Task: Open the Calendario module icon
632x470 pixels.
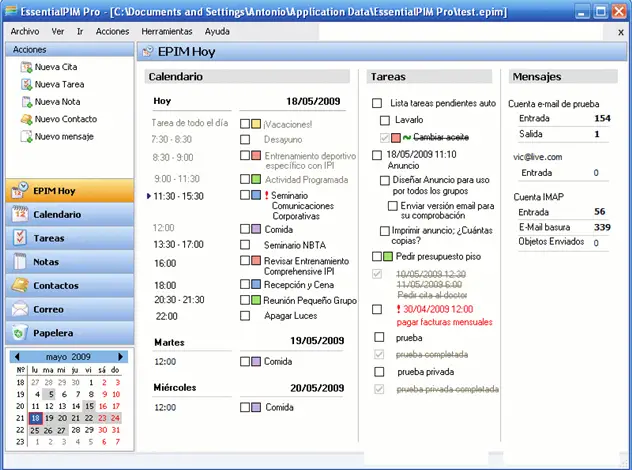Action: click(19, 214)
